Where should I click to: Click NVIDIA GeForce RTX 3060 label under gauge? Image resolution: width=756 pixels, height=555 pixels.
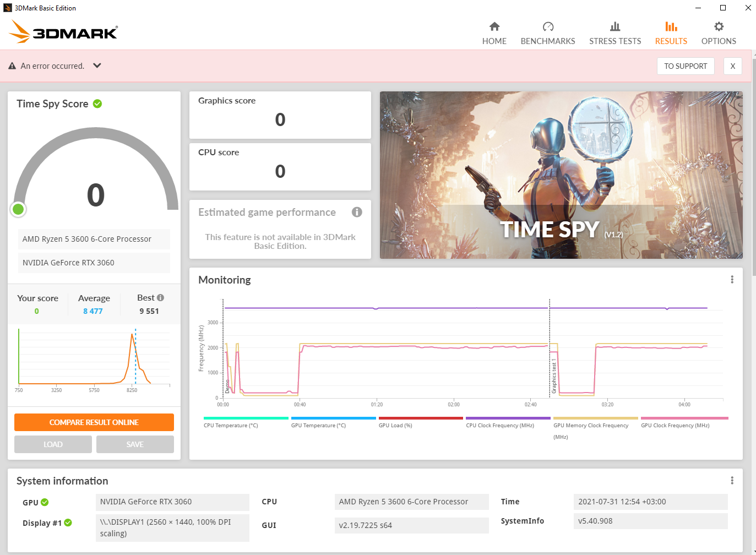pyautogui.click(x=94, y=263)
